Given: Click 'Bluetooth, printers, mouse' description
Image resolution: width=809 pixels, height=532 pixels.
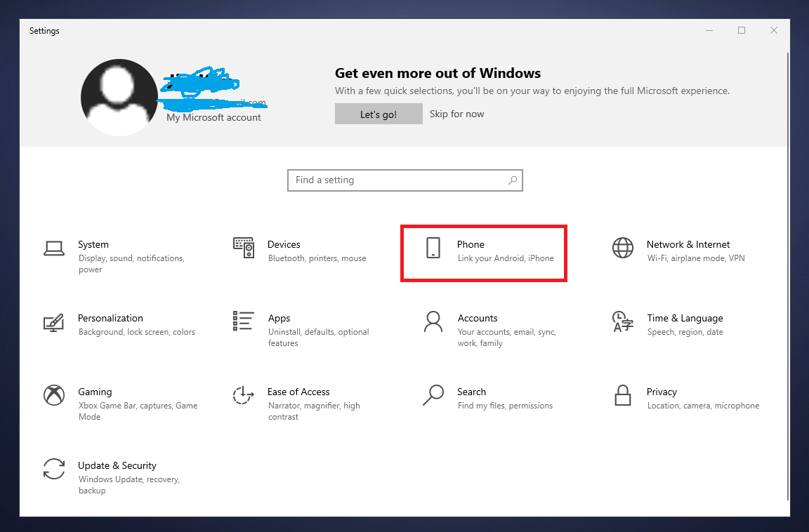Looking at the screenshot, I should (x=317, y=258).
